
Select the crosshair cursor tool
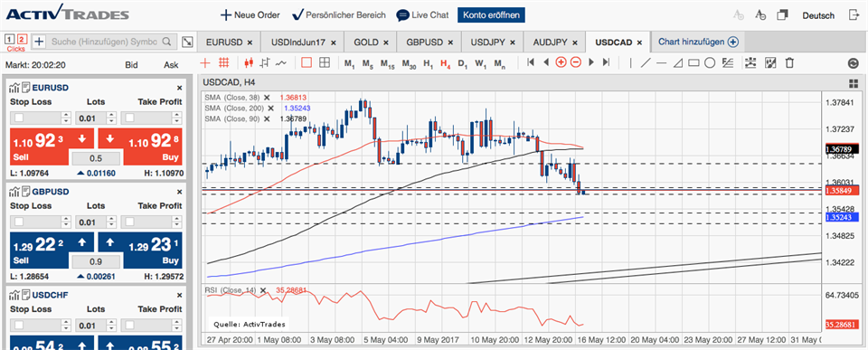[205, 63]
